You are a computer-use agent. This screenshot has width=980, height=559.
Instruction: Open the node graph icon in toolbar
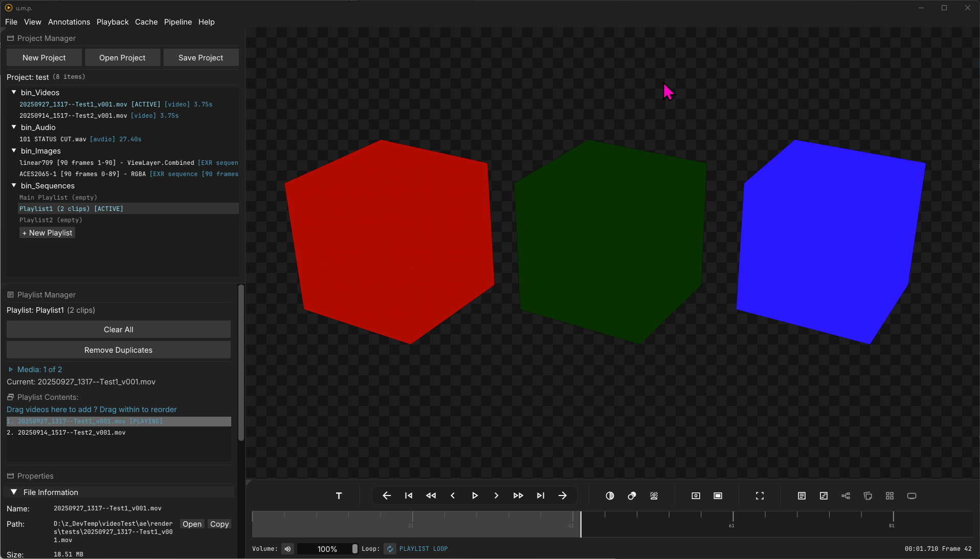click(x=845, y=496)
